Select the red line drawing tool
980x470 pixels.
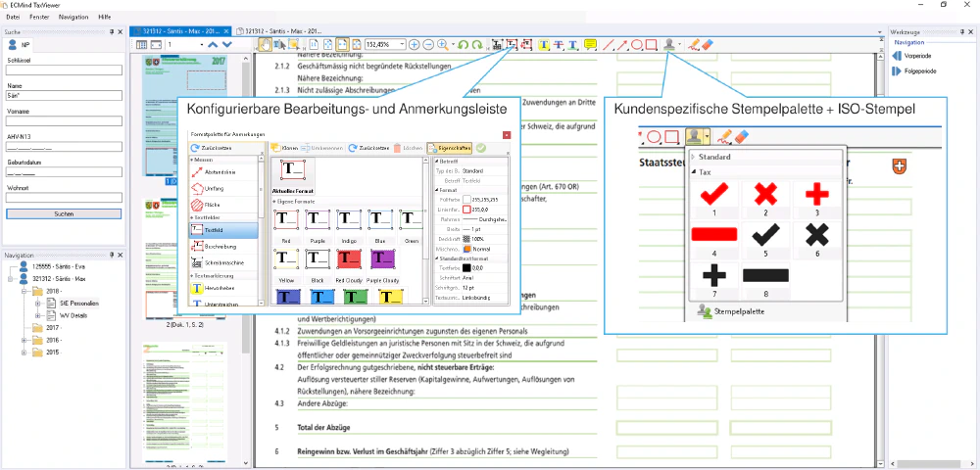pyautogui.click(x=609, y=44)
